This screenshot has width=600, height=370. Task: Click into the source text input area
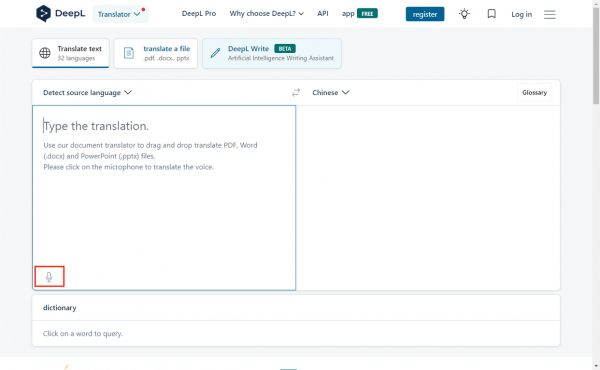(164, 197)
